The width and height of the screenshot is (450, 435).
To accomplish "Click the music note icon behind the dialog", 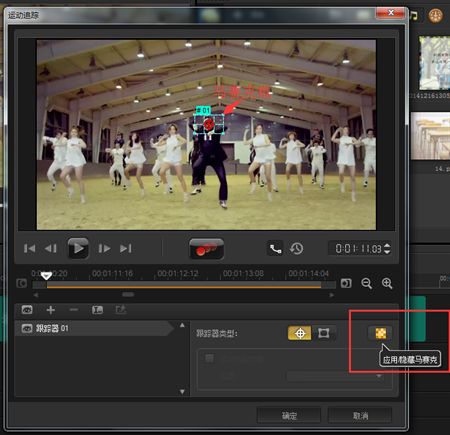I will (x=414, y=15).
